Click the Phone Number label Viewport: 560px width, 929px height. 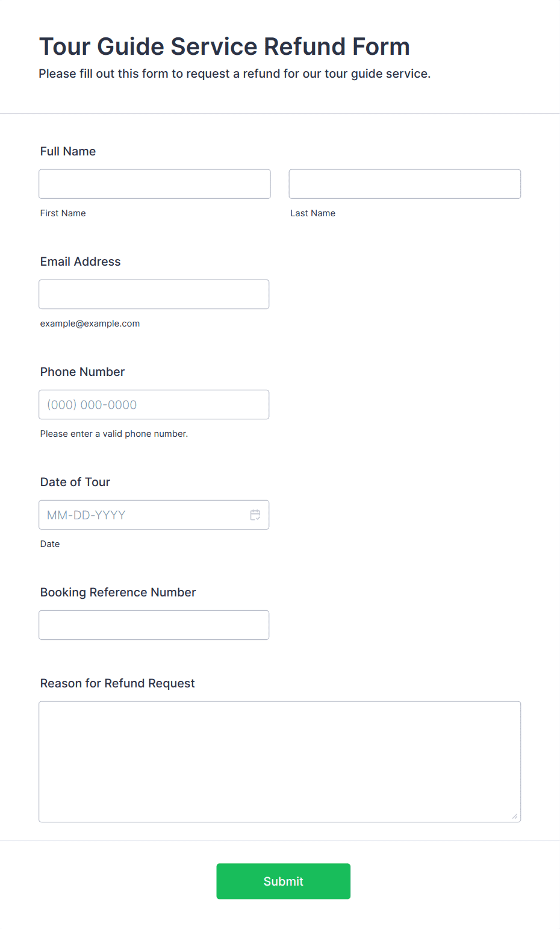click(x=82, y=372)
